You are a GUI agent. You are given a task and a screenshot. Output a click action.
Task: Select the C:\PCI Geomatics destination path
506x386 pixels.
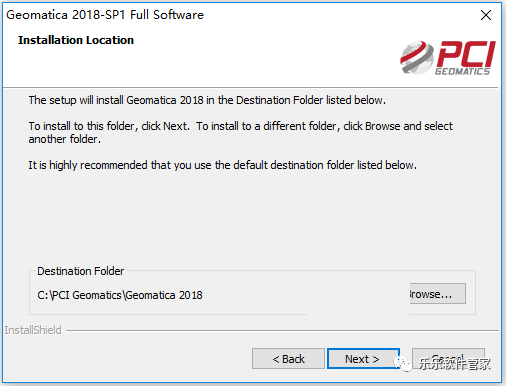coord(120,295)
